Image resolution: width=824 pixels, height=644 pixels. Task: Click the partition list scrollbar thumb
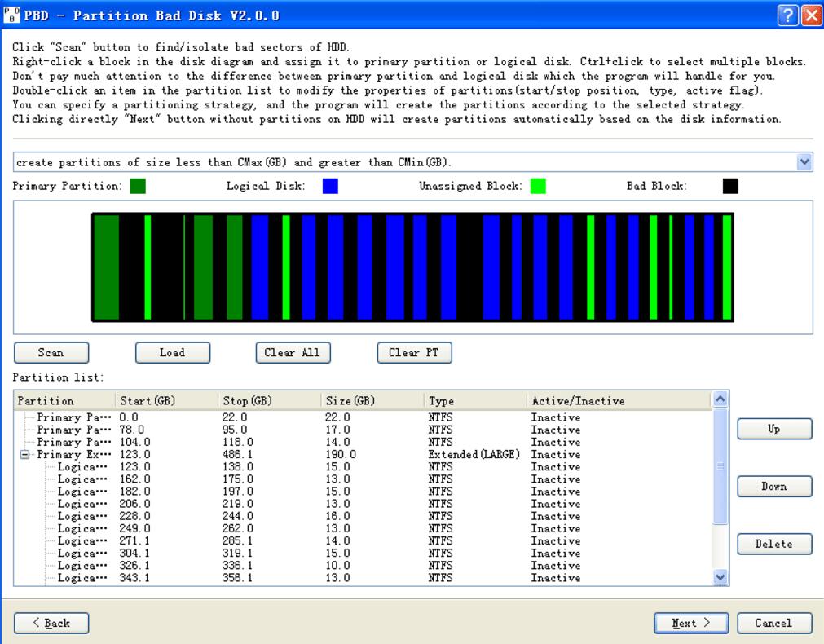[720, 465]
